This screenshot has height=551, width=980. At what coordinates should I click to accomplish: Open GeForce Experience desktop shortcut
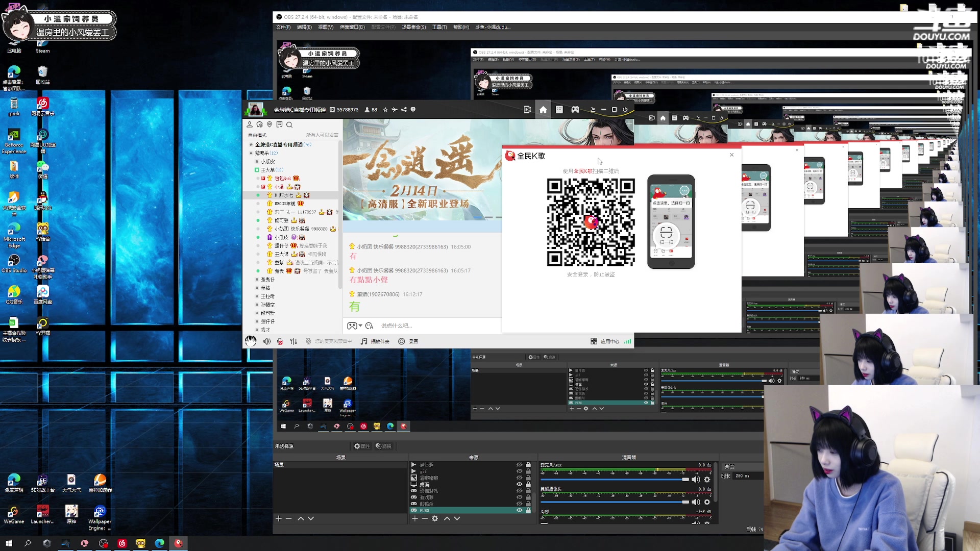point(14,141)
